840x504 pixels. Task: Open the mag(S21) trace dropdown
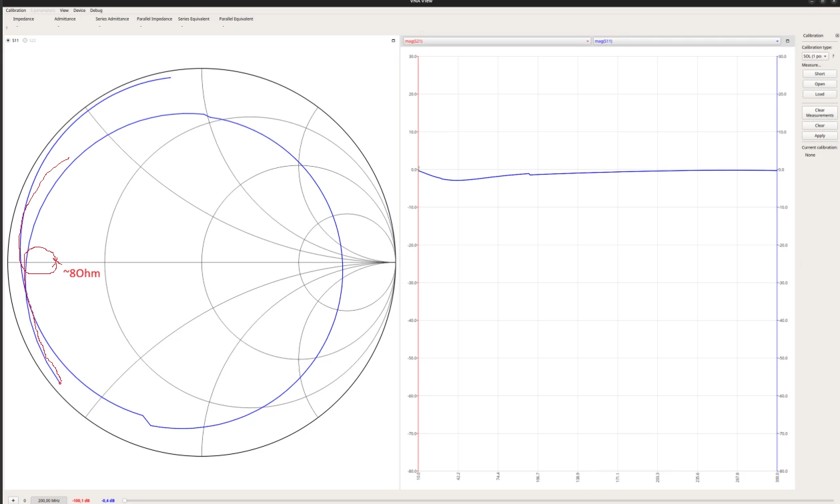(497, 41)
